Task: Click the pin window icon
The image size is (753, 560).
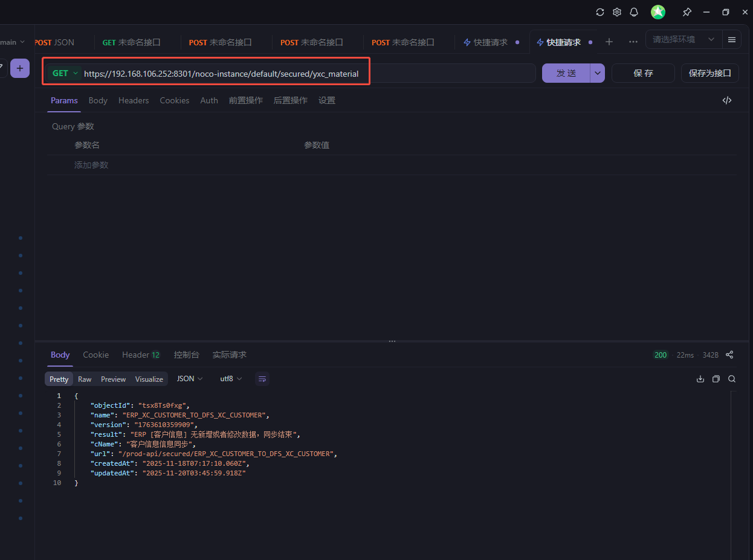Action: click(687, 12)
